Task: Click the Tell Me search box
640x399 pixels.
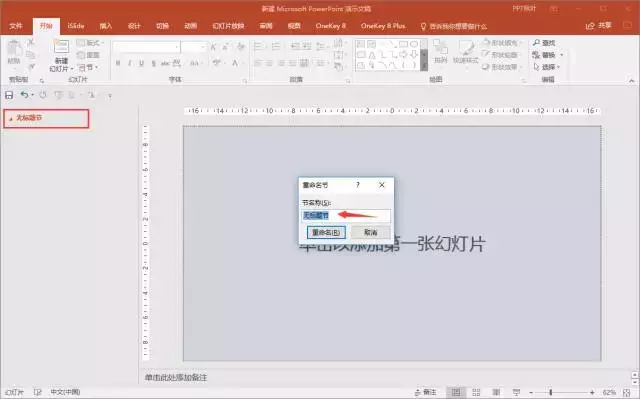Action: coord(454,27)
